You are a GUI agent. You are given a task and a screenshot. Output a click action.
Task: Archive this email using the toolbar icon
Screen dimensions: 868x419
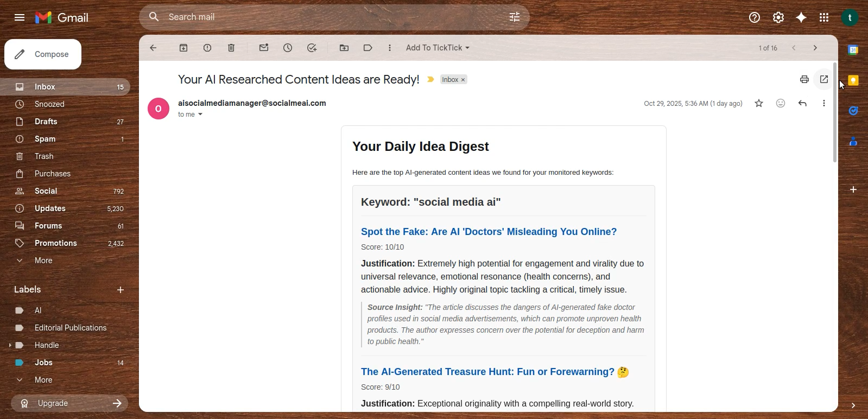[183, 48]
